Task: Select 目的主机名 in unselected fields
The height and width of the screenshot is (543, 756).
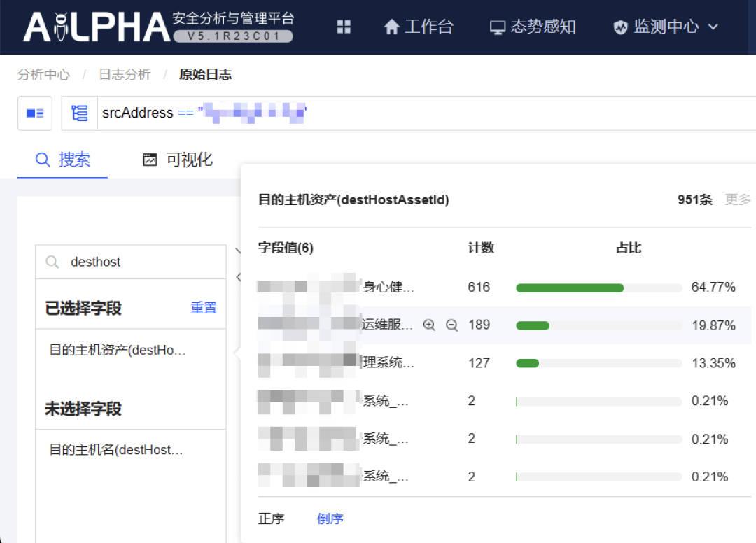Action: tap(116, 450)
